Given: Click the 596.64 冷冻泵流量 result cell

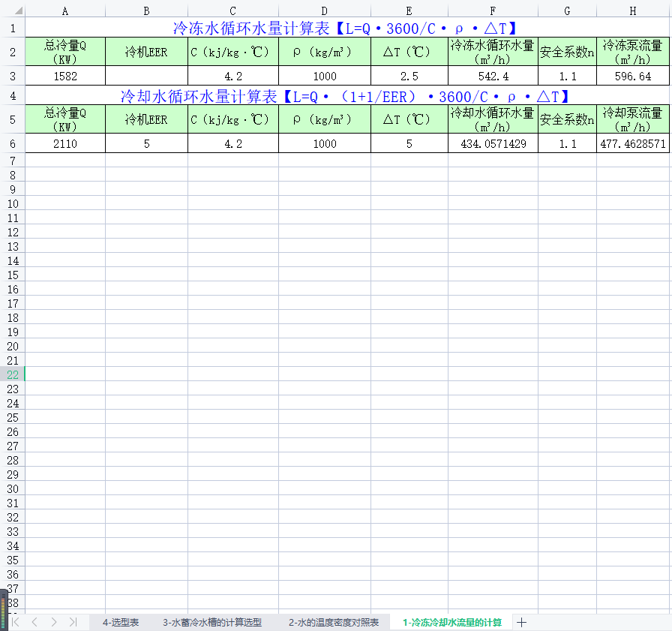Looking at the screenshot, I should [633, 77].
